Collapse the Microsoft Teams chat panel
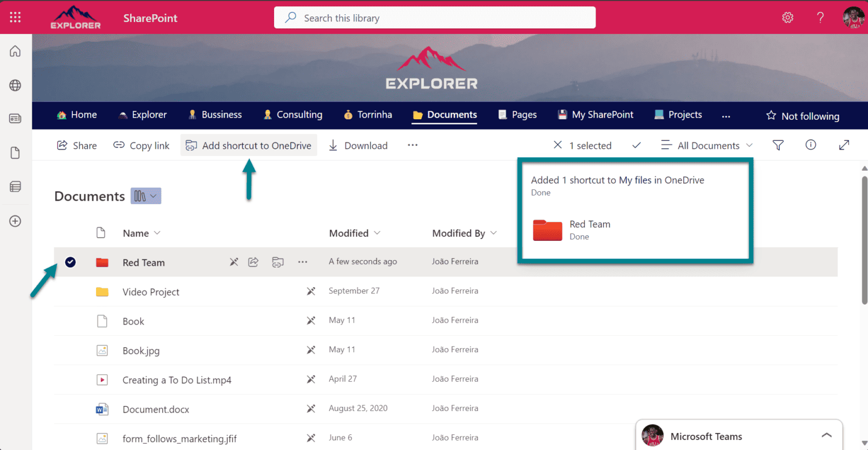 point(827,435)
